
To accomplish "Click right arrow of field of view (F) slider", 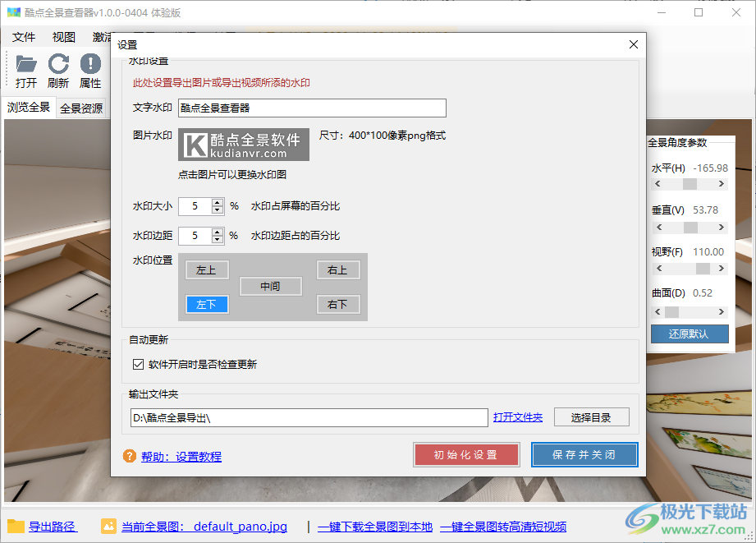I will tap(722, 269).
